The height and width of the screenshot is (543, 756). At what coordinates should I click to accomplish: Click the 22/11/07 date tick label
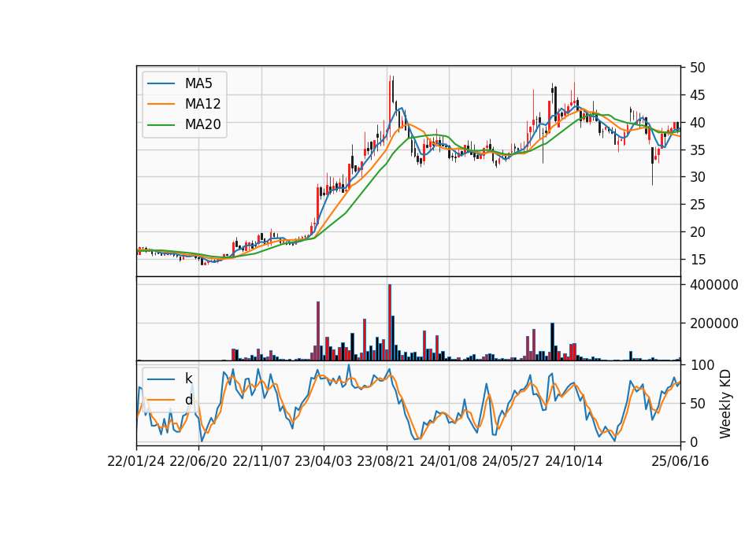pyautogui.click(x=261, y=461)
